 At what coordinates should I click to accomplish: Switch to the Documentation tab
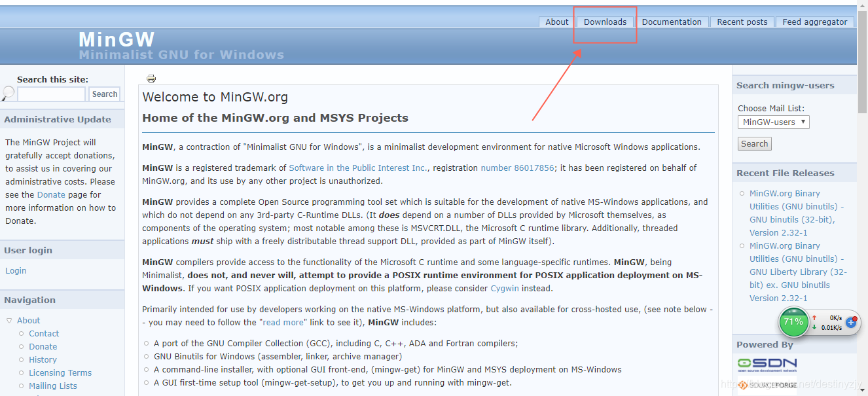pos(672,22)
